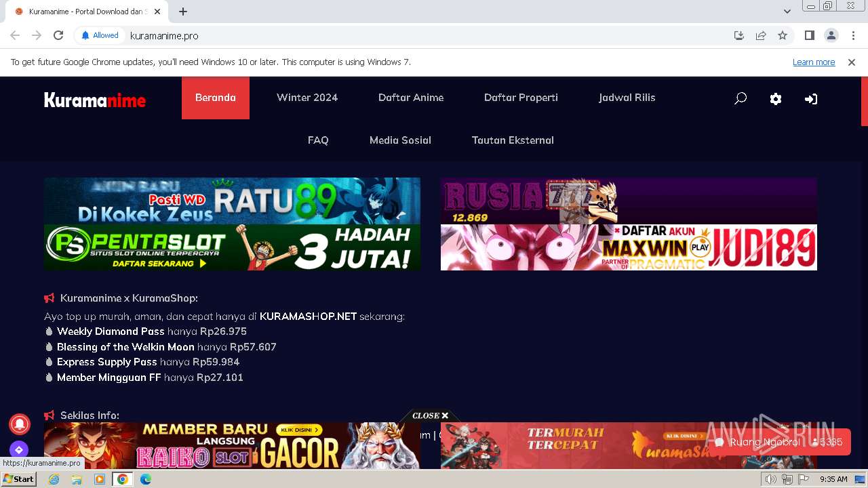The height and width of the screenshot is (488, 868).
Task: Open File Explorer from the taskbar
Action: pyautogui.click(x=77, y=479)
